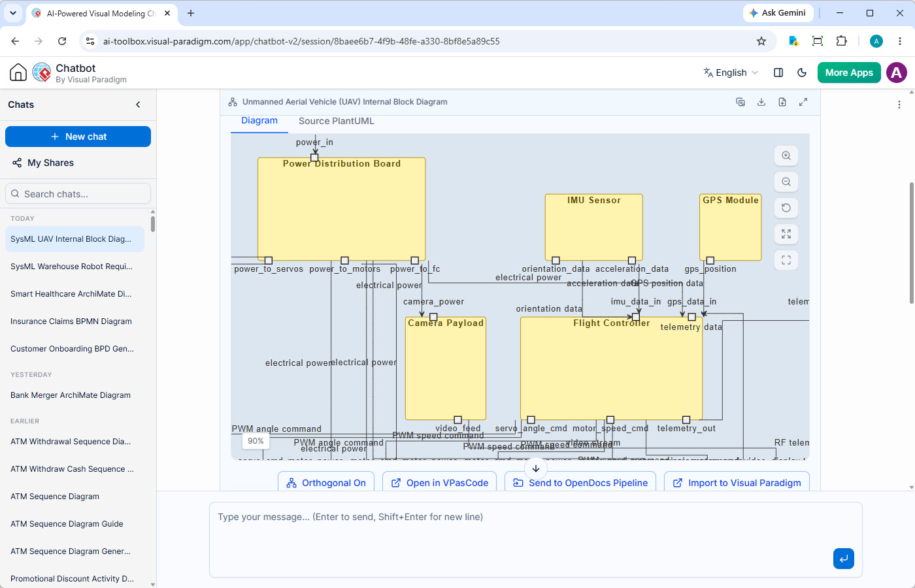Click scroll-down arrow button in chat
This screenshot has width=915, height=588.
(x=536, y=468)
